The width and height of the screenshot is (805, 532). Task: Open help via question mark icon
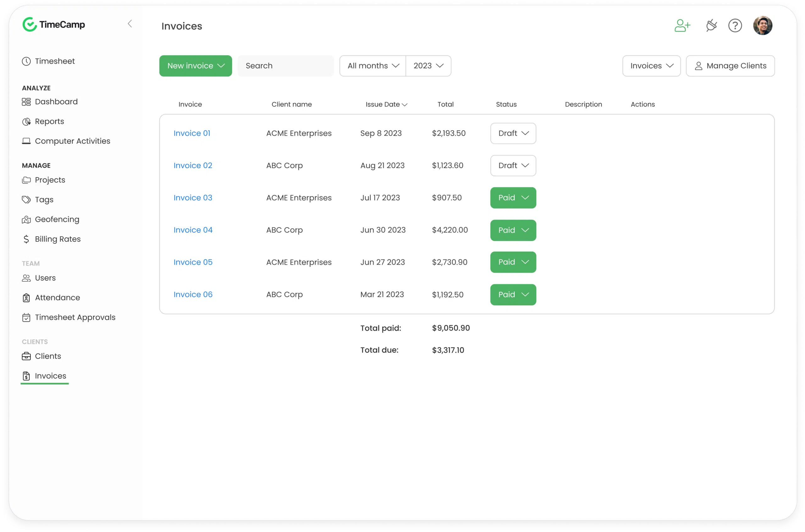pos(735,25)
